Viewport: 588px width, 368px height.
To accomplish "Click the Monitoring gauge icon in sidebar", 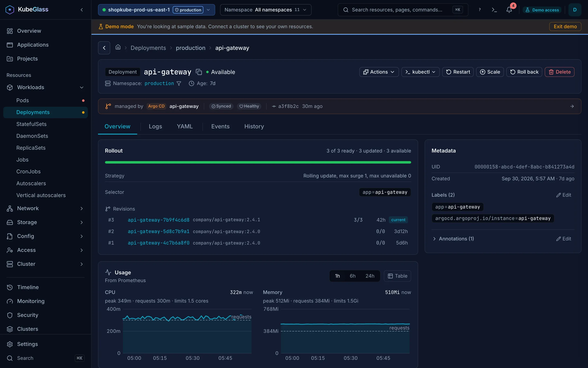I will point(10,301).
